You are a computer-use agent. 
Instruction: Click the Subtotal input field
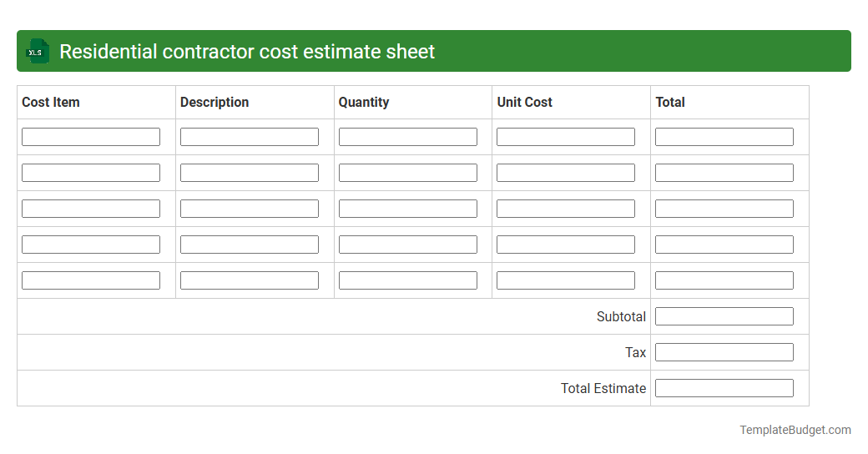(x=724, y=316)
